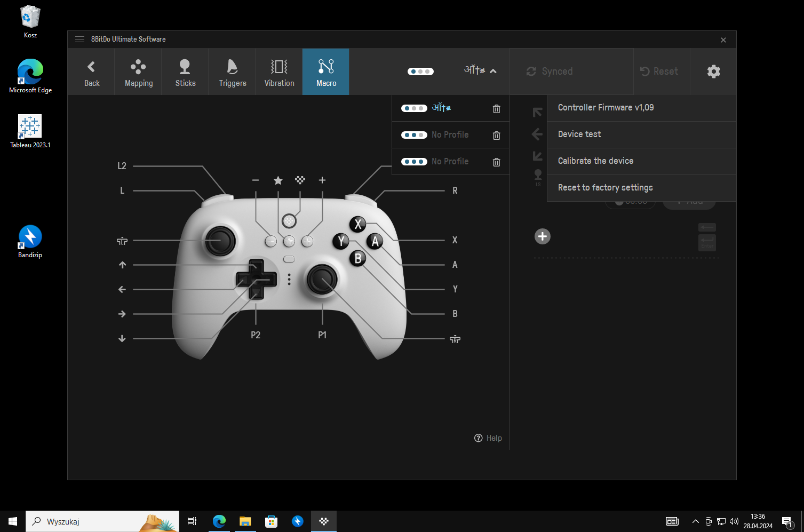Open Tableau 2023.1 desktop shortcut

pyautogui.click(x=30, y=131)
